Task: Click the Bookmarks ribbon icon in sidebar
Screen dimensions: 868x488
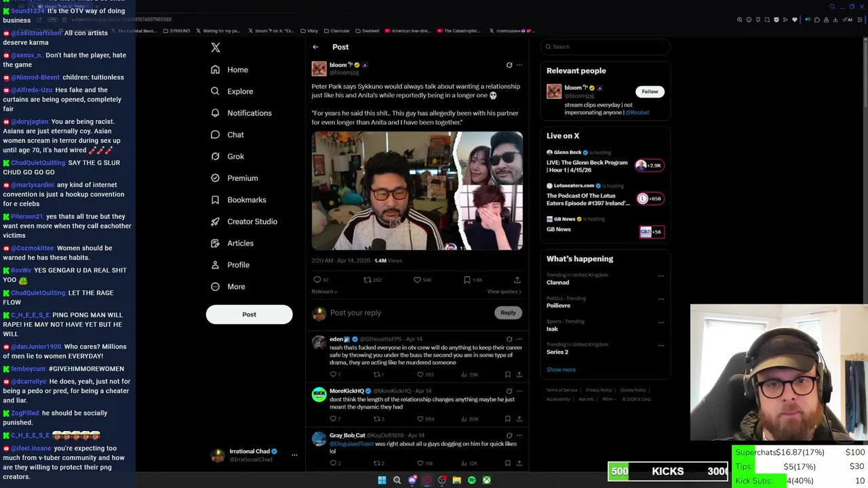Action: point(215,200)
